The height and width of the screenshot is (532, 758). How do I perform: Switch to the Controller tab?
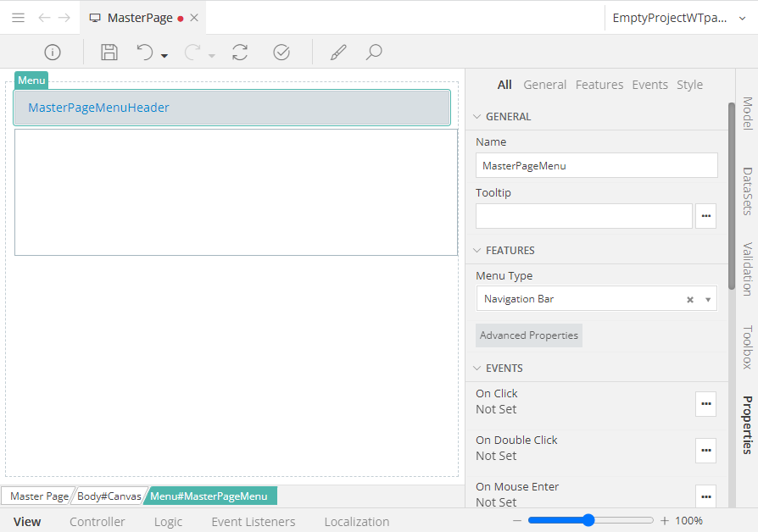(x=98, y=522)
